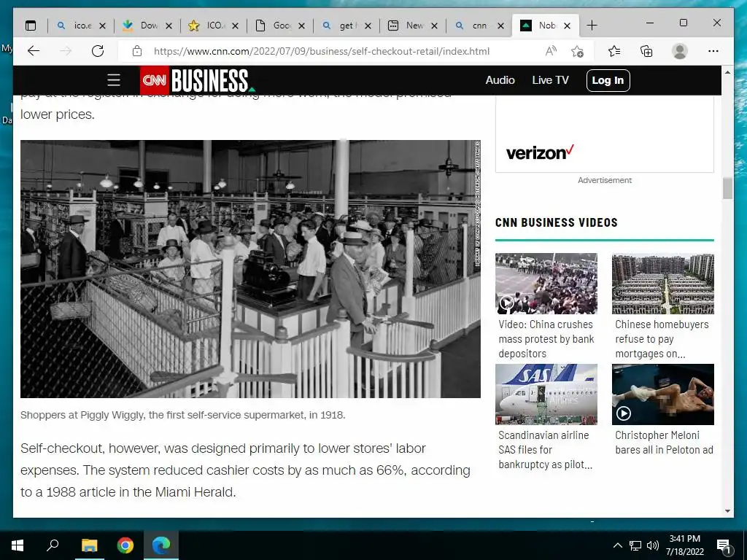This screenshot has width=747, height=560.
Task: Open the Windows Start menu
Action: [18, 545]
